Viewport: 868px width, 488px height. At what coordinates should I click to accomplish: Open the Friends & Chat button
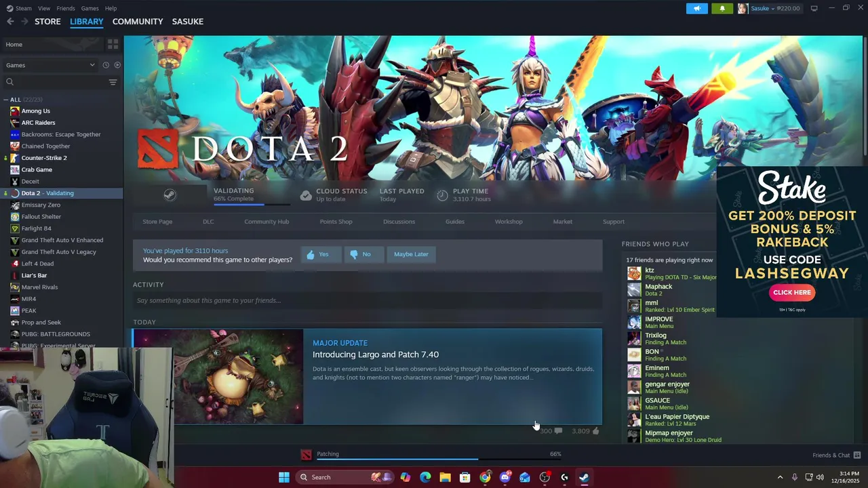836,455
